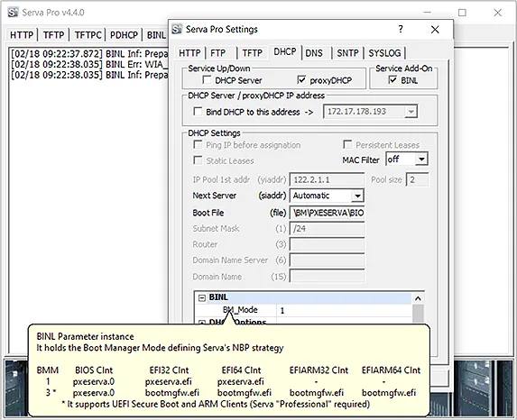Switch to the SNTP settings tab
Viewport: 517px width, 420px height.
coord(347,53)
